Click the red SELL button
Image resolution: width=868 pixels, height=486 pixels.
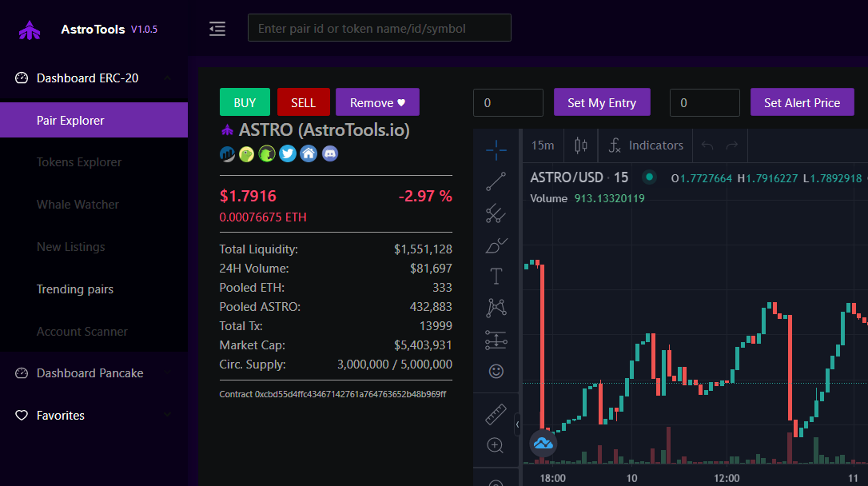304,102
